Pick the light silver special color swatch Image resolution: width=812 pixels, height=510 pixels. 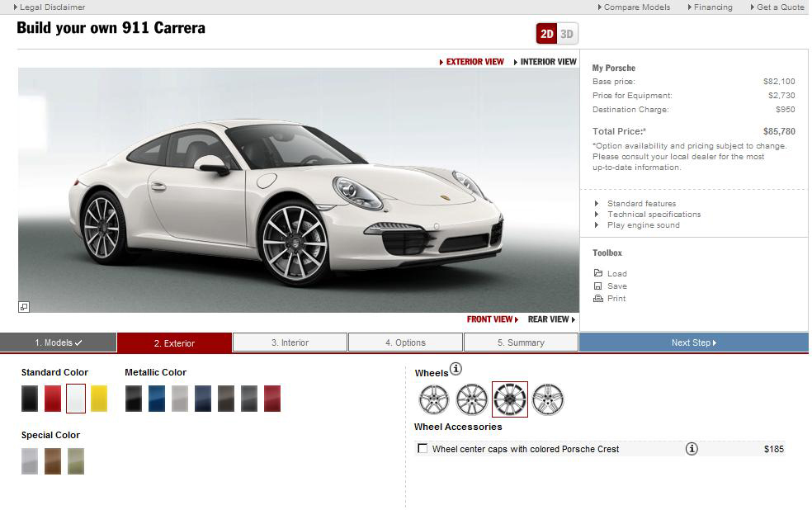pyautogui.click(x=30, y=461)
